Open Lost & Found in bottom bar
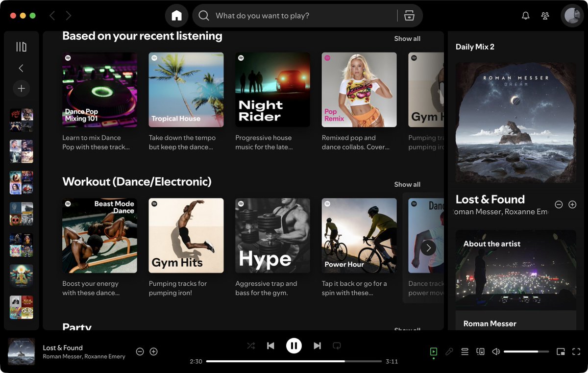 coord(63,348)
